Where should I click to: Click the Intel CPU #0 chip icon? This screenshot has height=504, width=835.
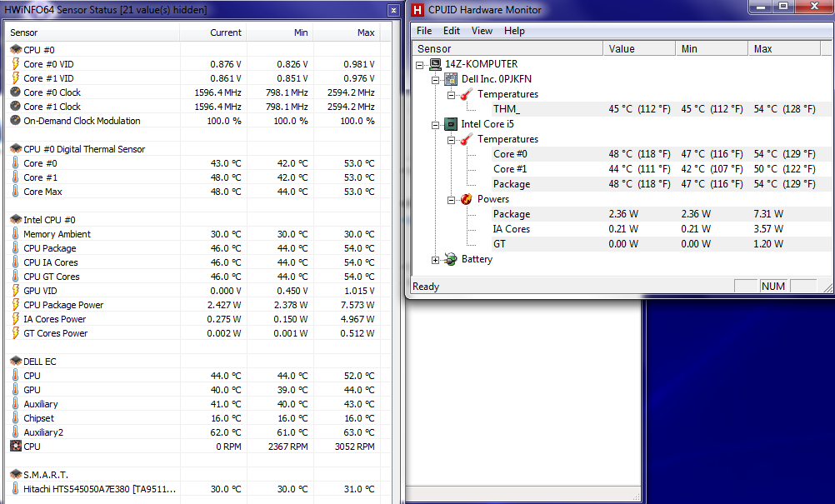coord(16,219)
